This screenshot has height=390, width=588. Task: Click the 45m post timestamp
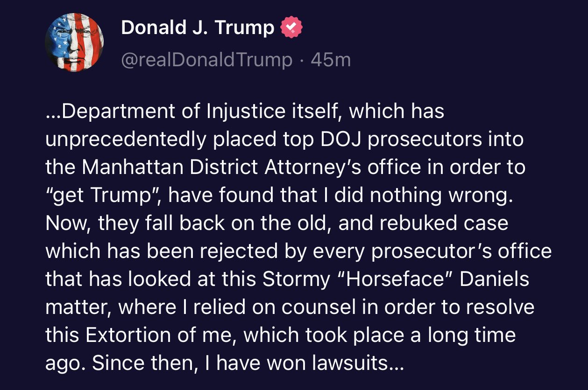coord(331,60)
